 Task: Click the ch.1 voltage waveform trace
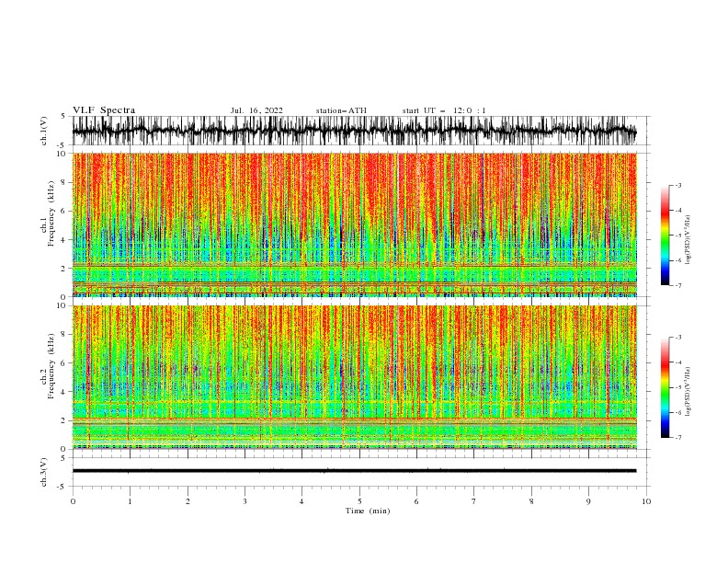(354, 131)
